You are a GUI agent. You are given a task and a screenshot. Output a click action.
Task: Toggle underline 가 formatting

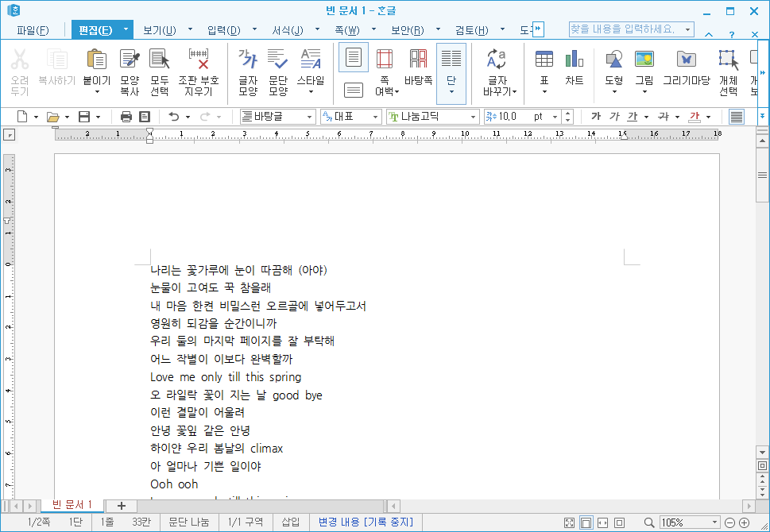click(x=633, y=116)
